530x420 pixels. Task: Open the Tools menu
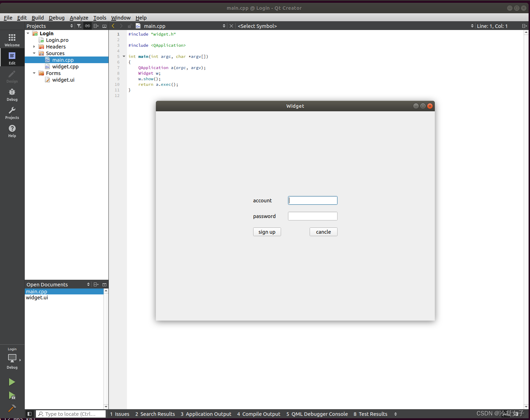tap(100, 17)
